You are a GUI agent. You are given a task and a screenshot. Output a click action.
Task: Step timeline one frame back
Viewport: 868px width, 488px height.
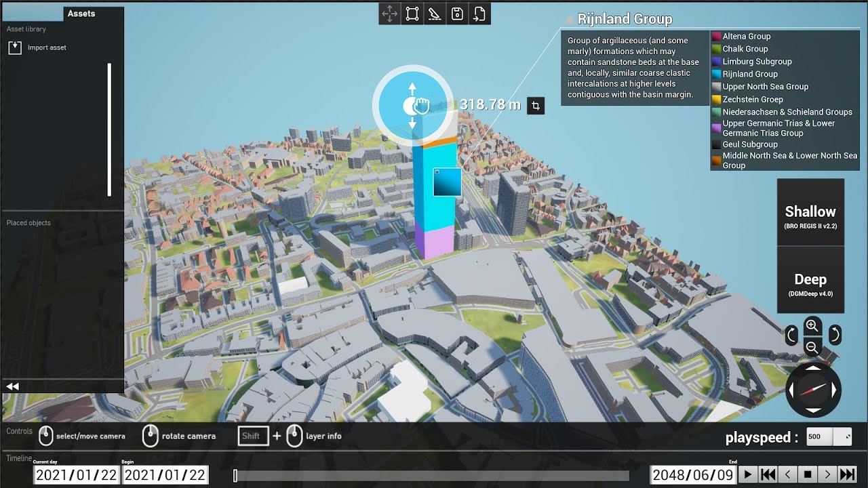pyautogui.click(x=787, y=474)
